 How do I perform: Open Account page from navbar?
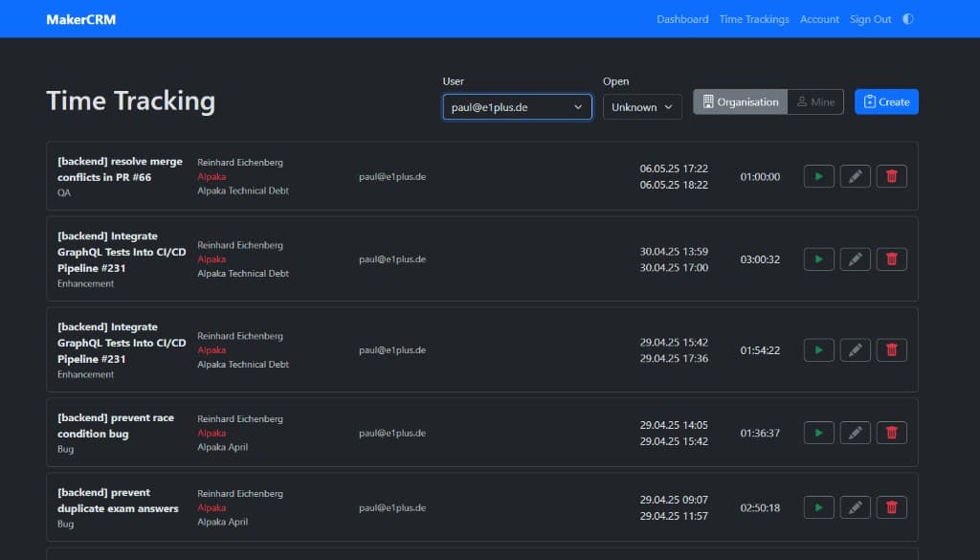tap(819, 19)
